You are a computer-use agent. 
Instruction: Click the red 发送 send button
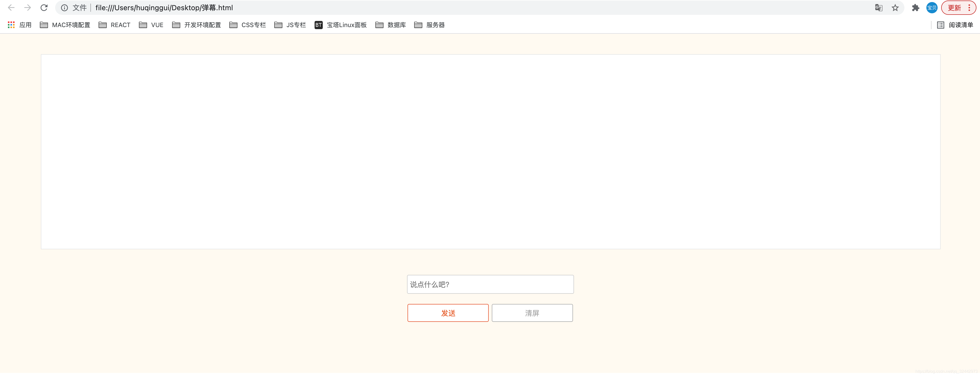point(448,313)
